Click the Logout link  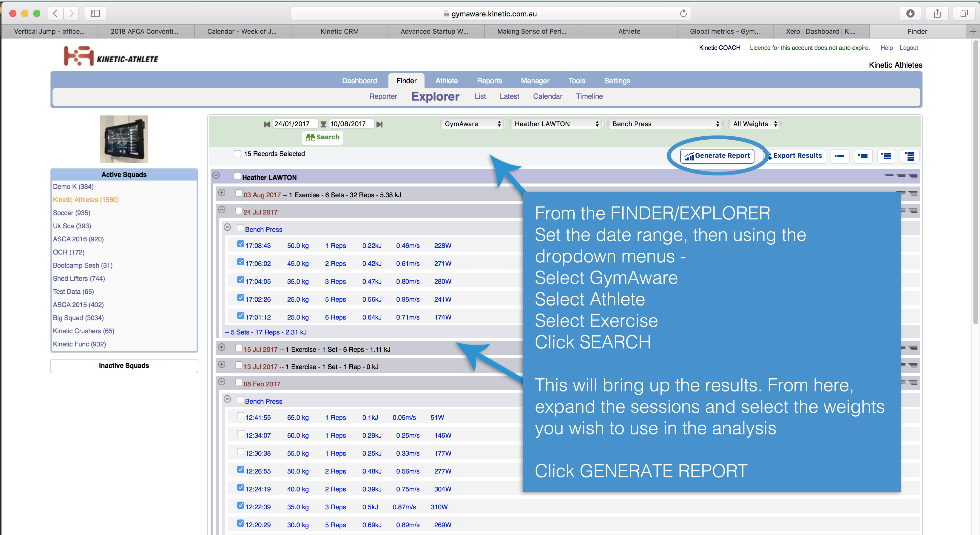(x=908, y=48)
